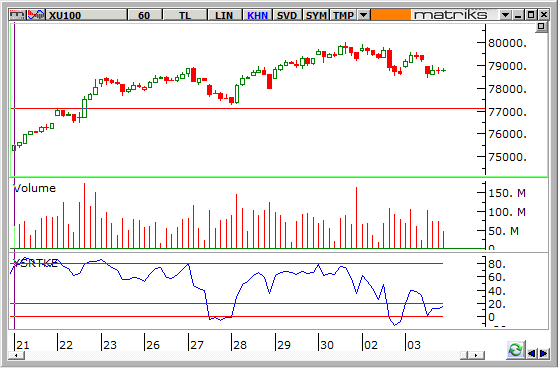Minimize the chart window
The image size is (558, 368).
click(x=518, y=15)
